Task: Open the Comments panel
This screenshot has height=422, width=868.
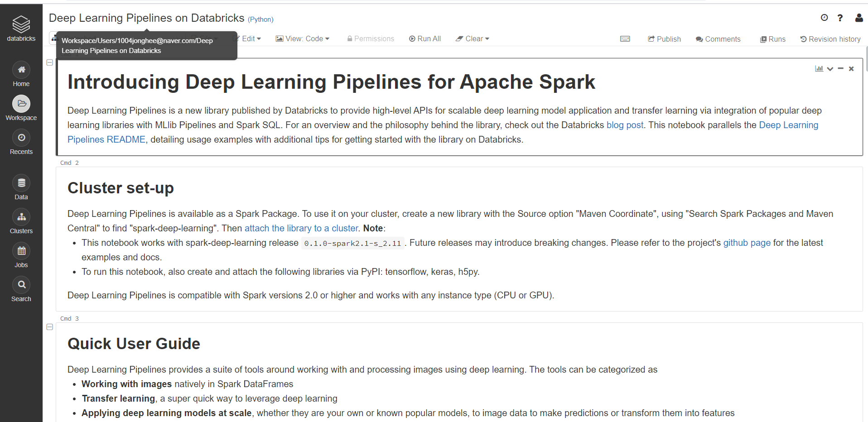Action: coord(718,39)
